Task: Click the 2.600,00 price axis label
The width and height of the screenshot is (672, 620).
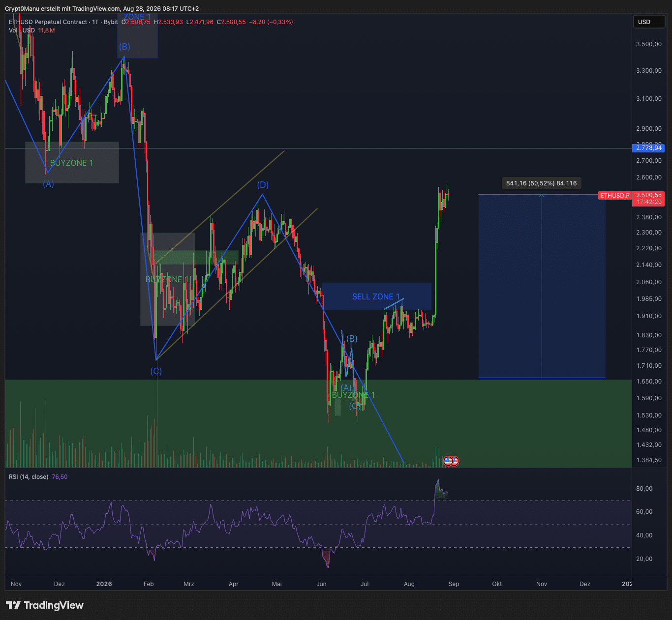Action: point(649,177)
